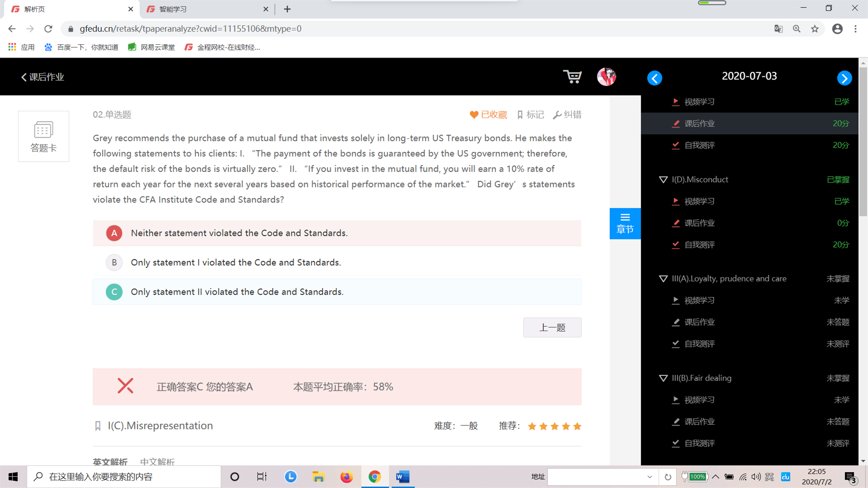Viewport: 868px width, 488px height.
Task: Open the 答题卡 answer card
Action: (x=43, y=136)
